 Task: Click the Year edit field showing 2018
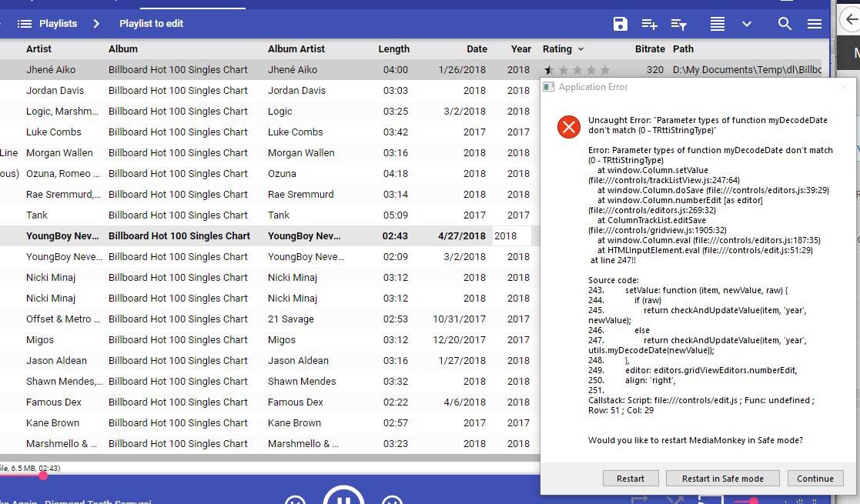pyautogui.click(x=511, y=236)
